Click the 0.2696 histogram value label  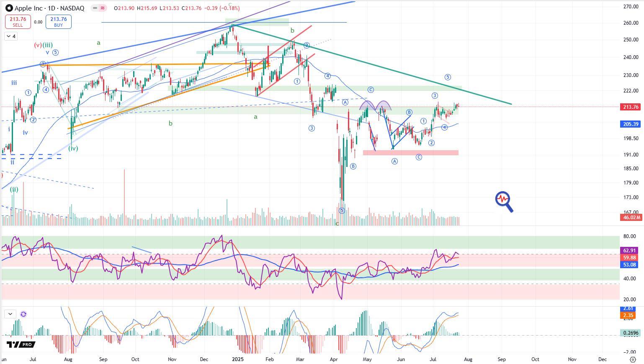pyautogui.click(x=631, y=333)
